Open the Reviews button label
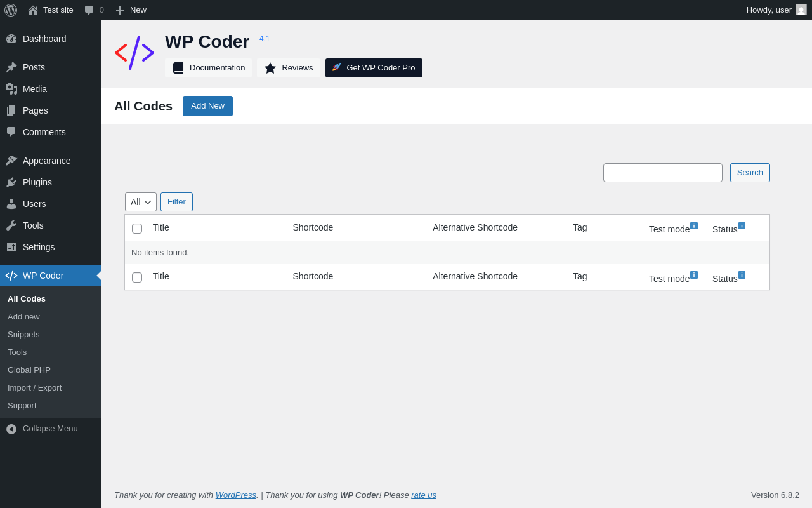 [x=298, y=68]
